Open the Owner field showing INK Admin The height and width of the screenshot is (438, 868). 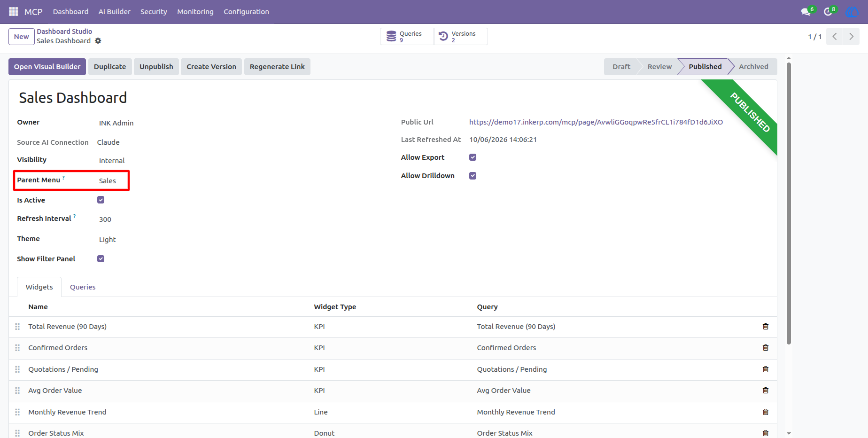click(116, 123)
